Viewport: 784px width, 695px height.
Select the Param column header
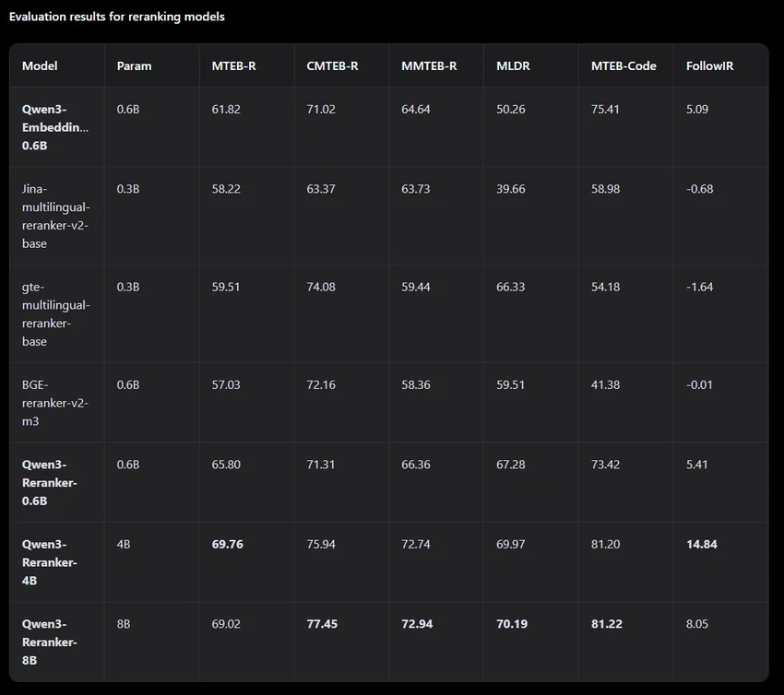[134, 66]
